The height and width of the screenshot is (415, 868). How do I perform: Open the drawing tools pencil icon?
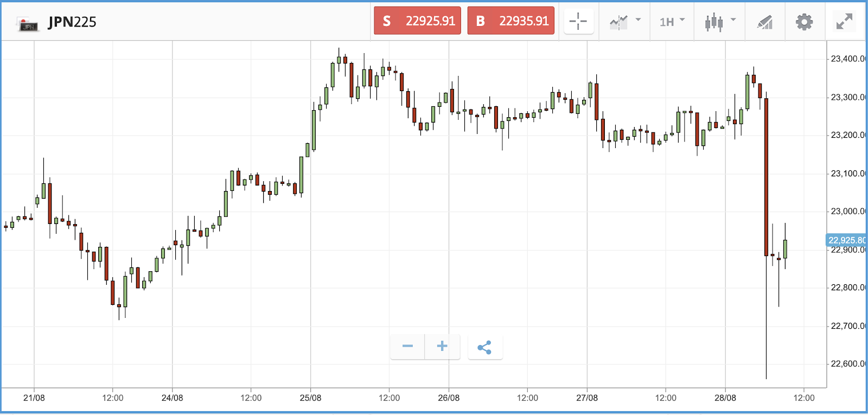pos(765,22)
